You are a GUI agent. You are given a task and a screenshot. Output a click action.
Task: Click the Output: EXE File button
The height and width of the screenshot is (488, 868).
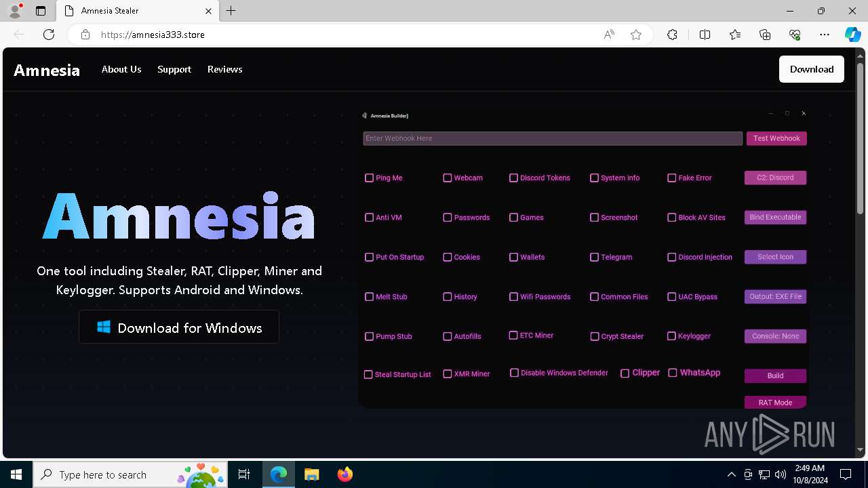tap(775, 296)
